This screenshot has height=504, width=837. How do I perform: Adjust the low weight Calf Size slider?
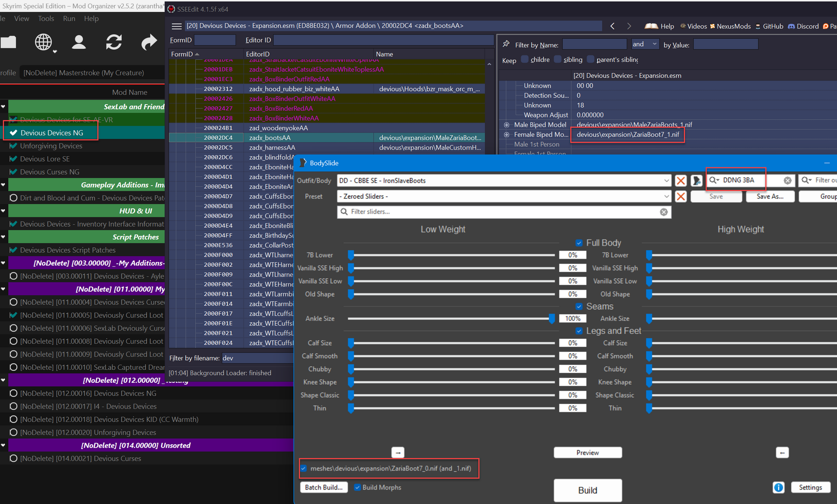click(351, 343)
